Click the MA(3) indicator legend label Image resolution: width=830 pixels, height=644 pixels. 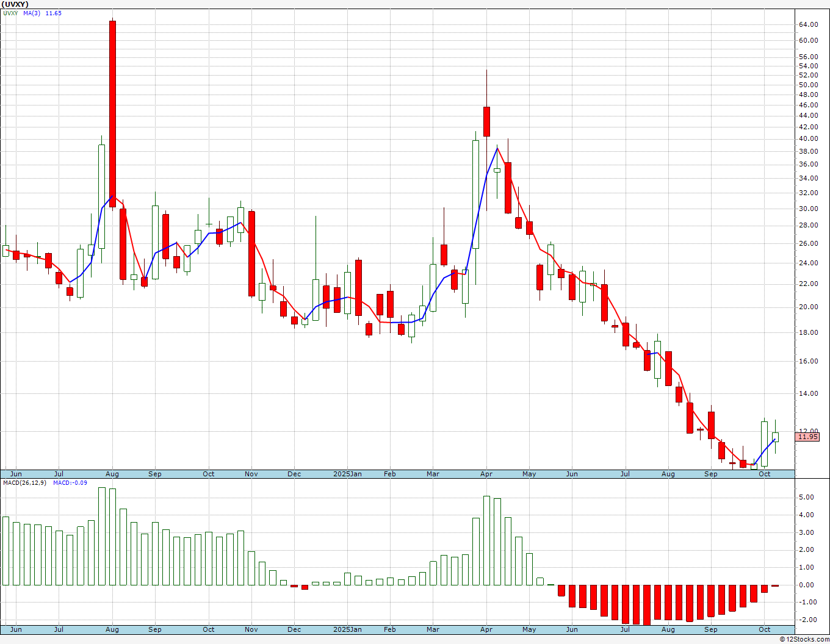click(x=32, y=13)
